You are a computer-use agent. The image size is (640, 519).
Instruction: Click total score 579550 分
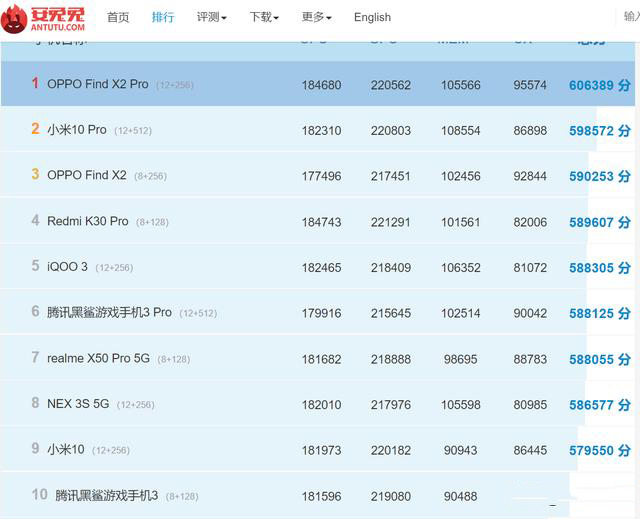[600, 451]
